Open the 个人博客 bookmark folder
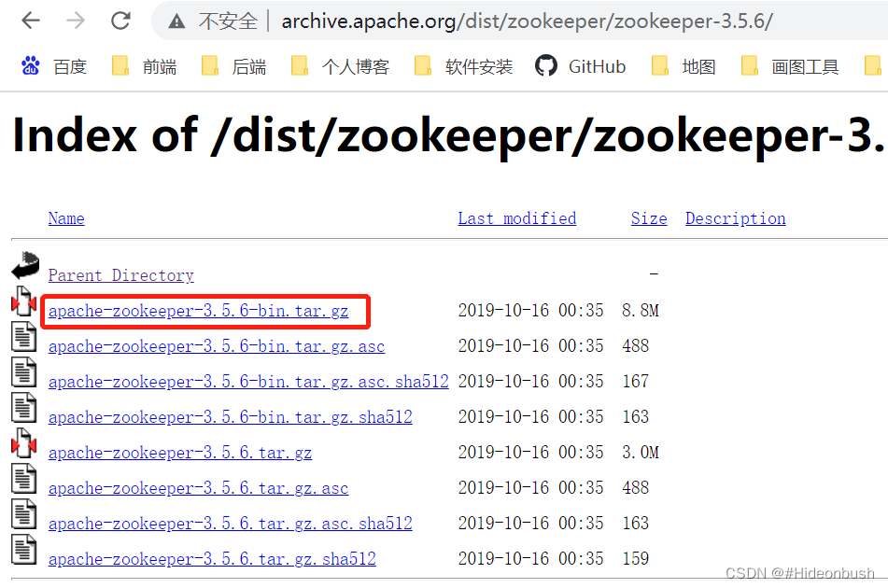 [340, 66]
